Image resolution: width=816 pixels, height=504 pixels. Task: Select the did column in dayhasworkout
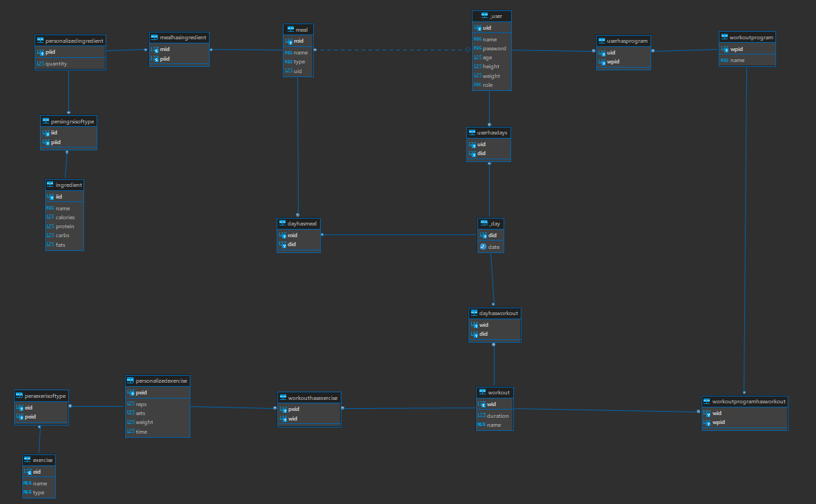coord(484,334)
